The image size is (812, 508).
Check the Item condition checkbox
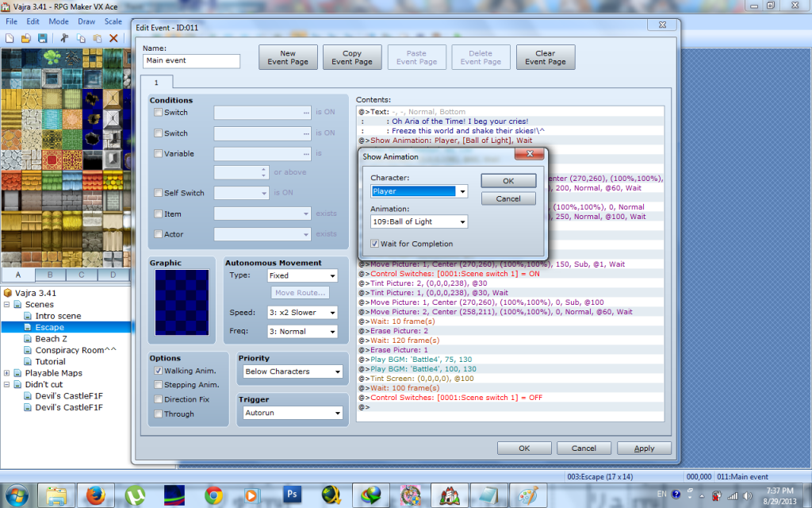point(159,214)
